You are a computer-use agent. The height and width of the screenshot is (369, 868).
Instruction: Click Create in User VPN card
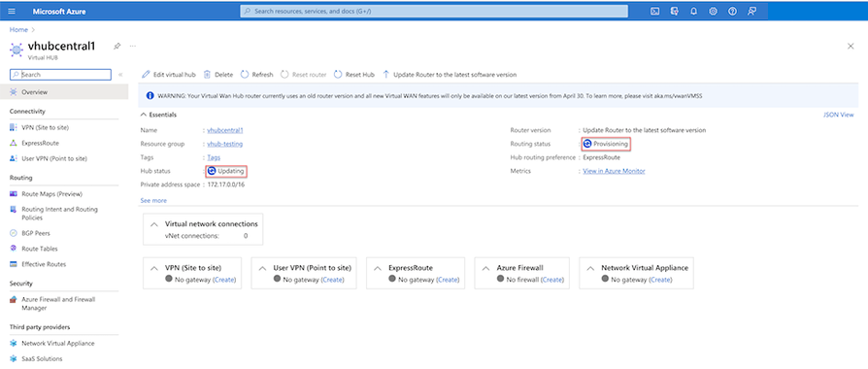[x=333, y=280]
